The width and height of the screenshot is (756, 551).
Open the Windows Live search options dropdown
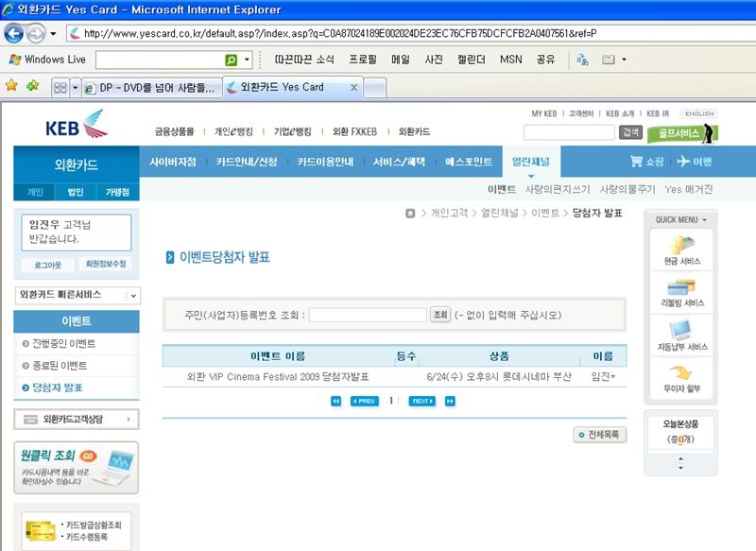tap(247, 60)
